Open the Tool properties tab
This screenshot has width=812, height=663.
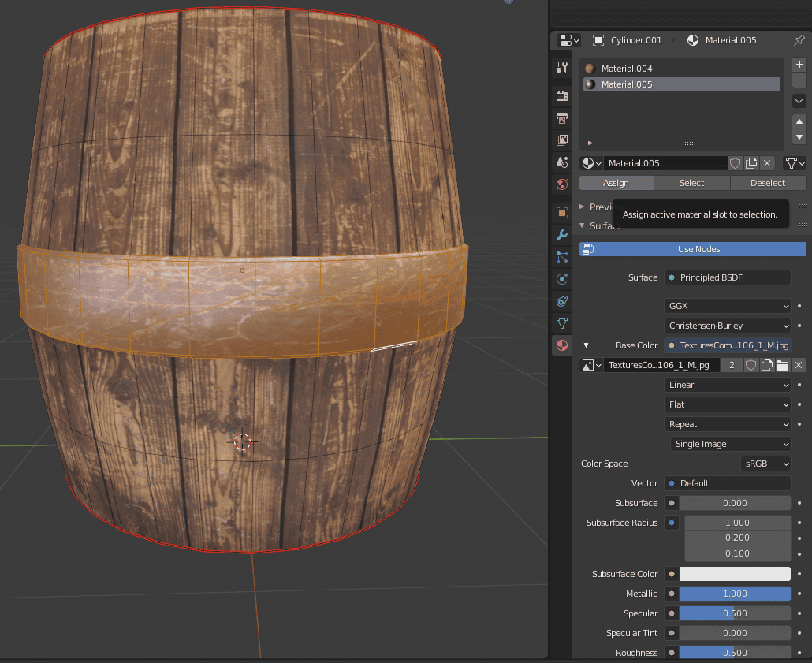561,69
